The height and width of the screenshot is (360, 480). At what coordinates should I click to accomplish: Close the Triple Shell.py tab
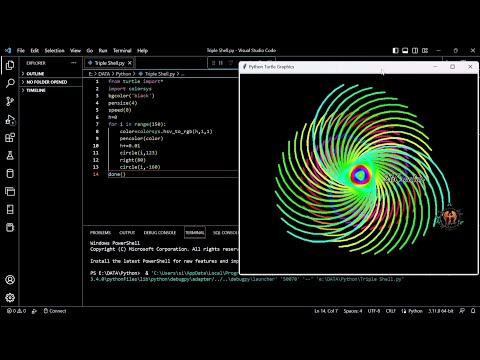(130, 63)
